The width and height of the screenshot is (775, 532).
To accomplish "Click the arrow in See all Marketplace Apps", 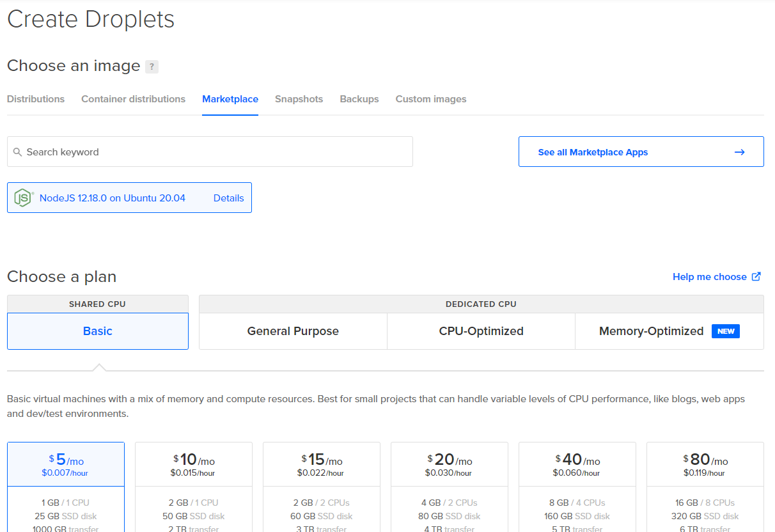I will pos(739,152).
